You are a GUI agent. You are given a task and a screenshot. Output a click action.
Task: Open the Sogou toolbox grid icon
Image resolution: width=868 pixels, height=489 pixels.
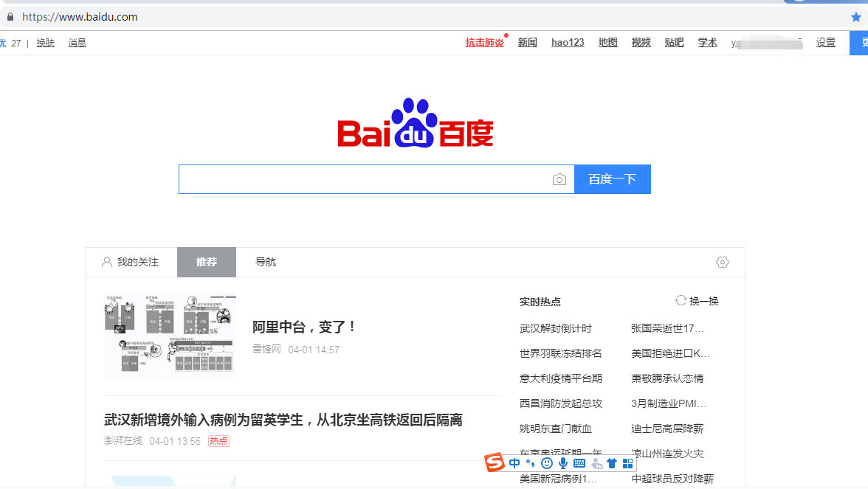coord(627,463)
